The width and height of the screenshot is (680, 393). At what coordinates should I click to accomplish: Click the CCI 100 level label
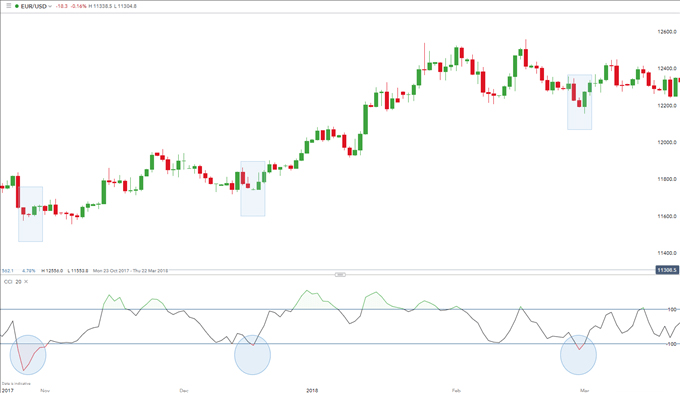(672, 309)
